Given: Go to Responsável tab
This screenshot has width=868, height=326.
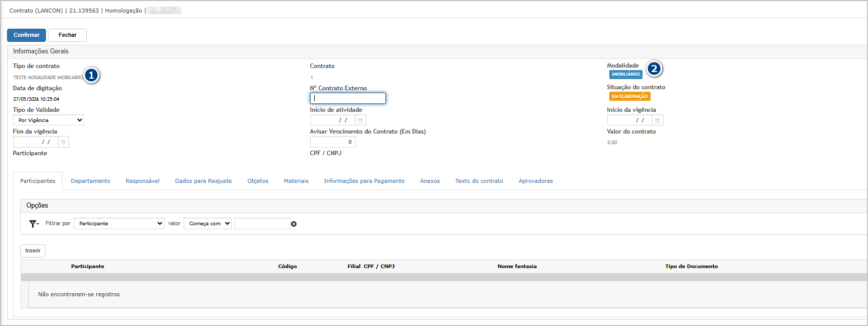Looking at the screenshot, I should [143, 181].
